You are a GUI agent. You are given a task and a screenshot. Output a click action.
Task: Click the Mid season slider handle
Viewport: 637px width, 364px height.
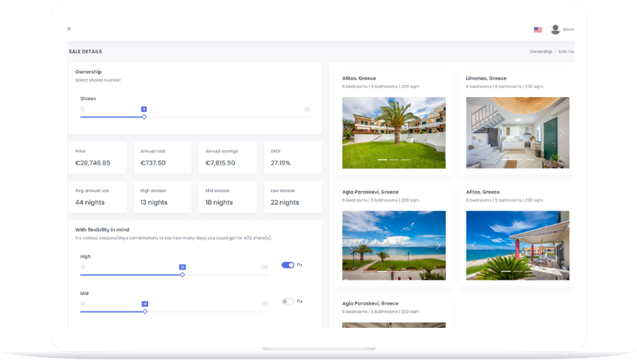145,311
